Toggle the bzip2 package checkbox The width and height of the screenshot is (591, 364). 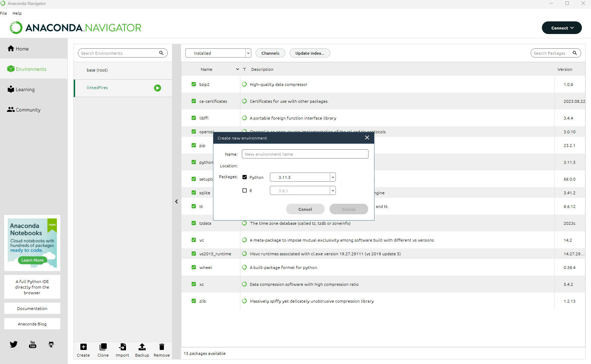coord(194,84)
